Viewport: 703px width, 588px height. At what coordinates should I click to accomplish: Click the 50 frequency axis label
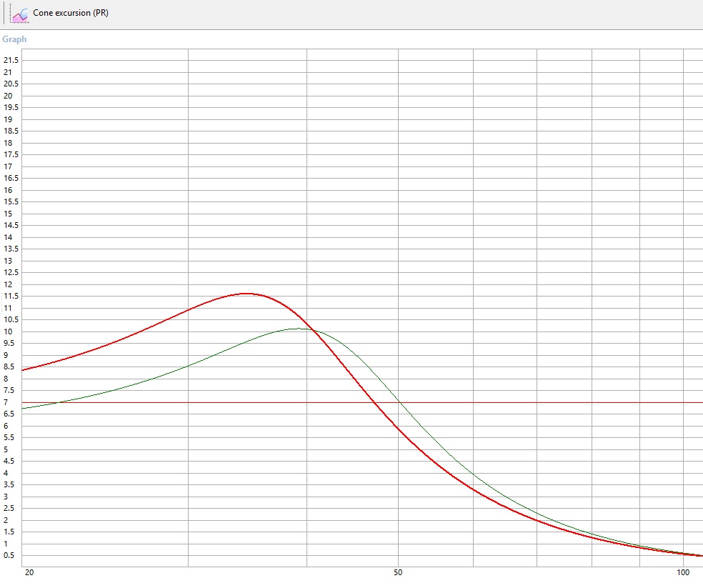tap(398, 572)
